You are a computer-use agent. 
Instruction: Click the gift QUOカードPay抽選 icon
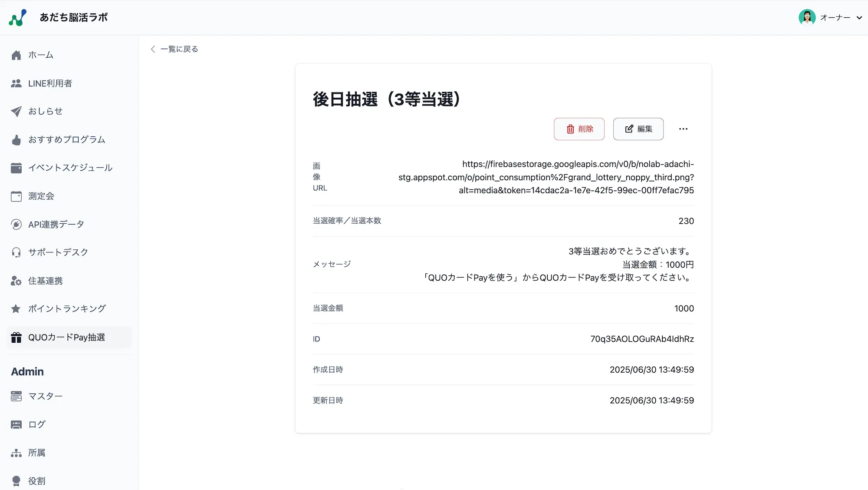16,338
